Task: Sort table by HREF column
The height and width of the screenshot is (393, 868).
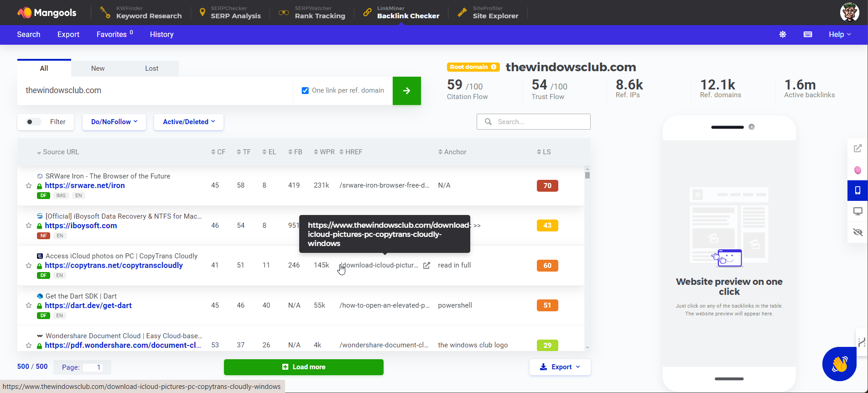Action: pos(351,152)
